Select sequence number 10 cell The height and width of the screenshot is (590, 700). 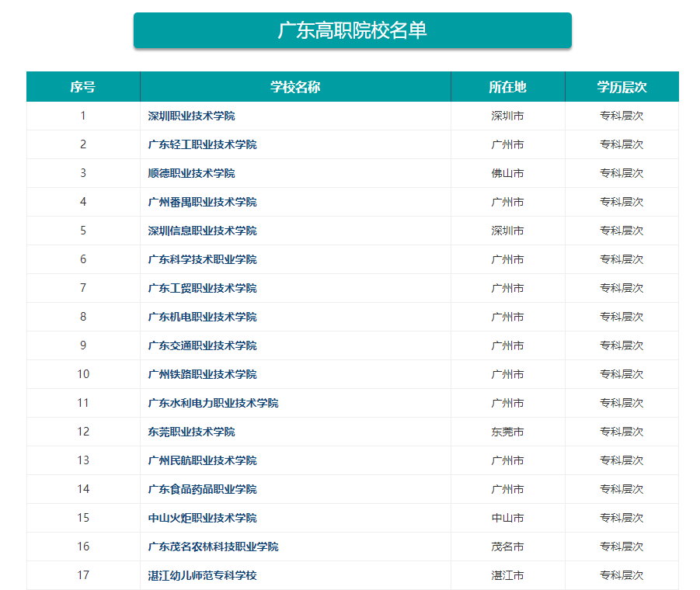tap(83, 374)
